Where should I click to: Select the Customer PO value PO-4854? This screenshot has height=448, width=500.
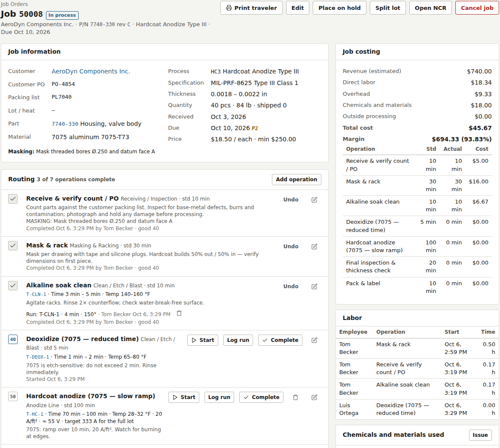pos(63,84)
